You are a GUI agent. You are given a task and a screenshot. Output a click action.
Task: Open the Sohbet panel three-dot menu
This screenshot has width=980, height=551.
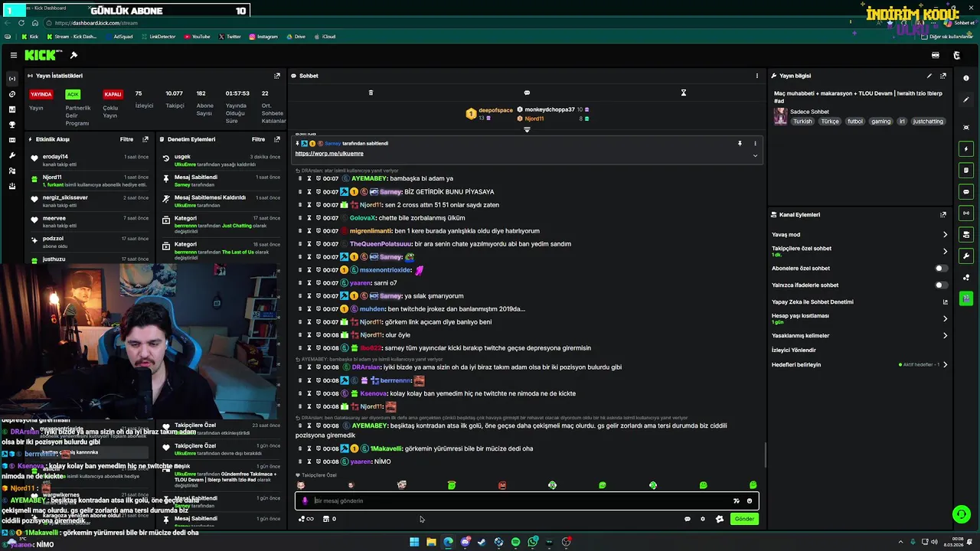click(x=757, y=76)
